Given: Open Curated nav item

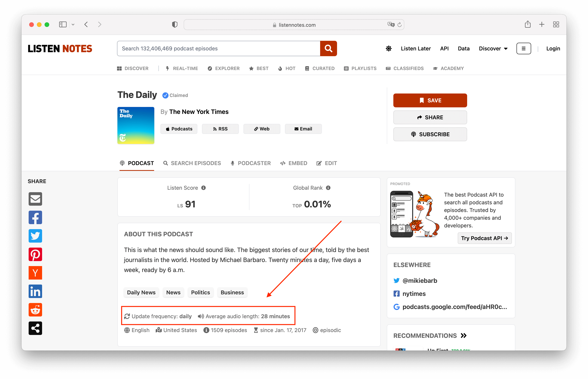Looking at the screenshot, I should click(320, 68).
